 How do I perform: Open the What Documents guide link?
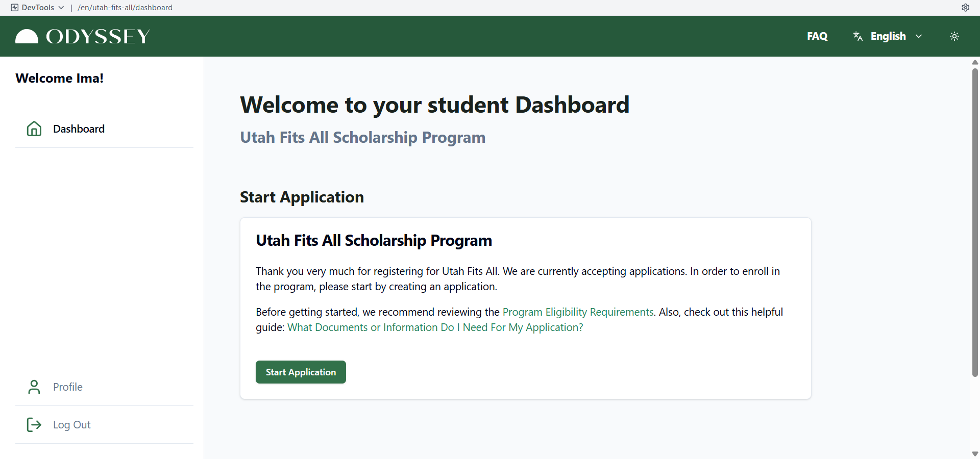[435, 327]
